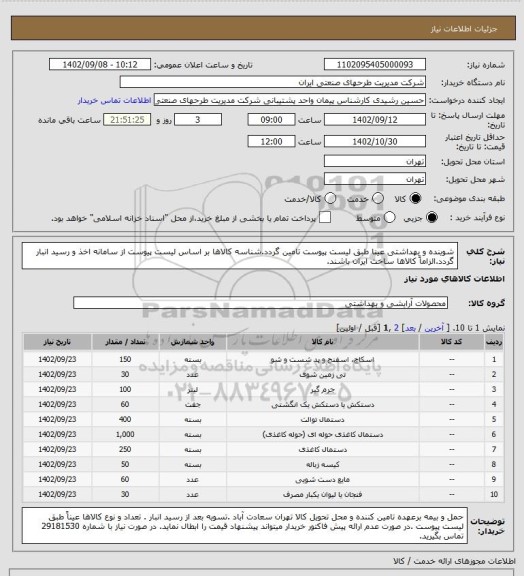
Task: Click unit جفت in row 4
Action: pyautogui.click(x=193, y=405)
